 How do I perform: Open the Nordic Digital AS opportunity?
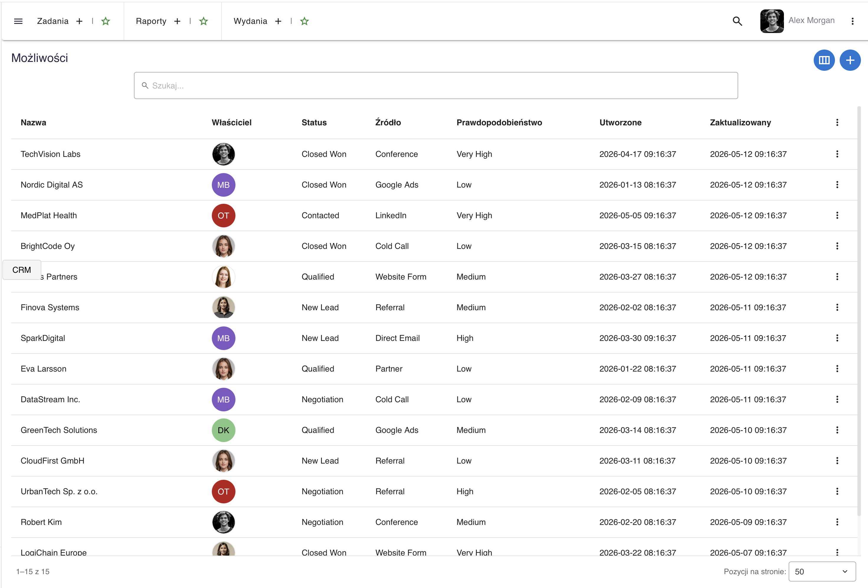(x=52, y=185)
